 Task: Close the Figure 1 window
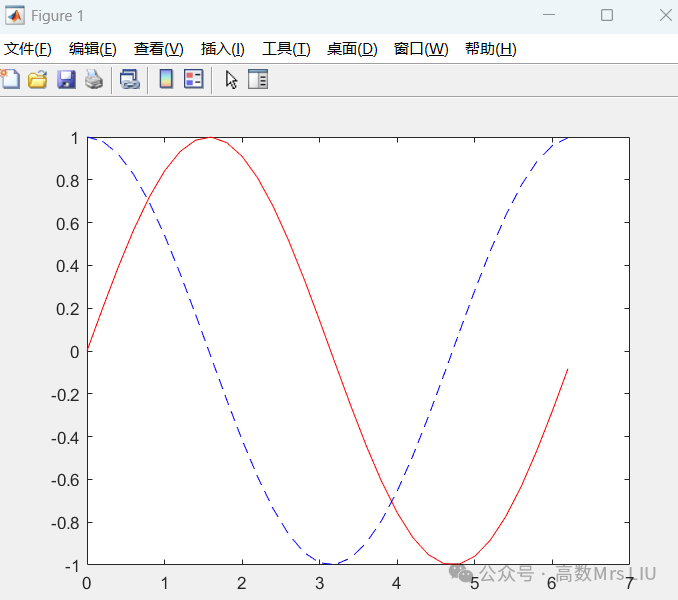point(665,15)
